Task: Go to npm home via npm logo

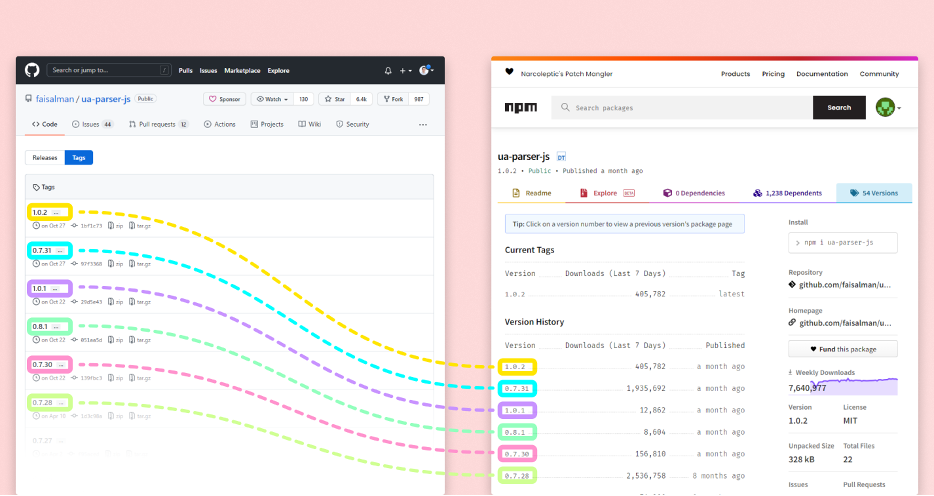Action: (521, 108)
